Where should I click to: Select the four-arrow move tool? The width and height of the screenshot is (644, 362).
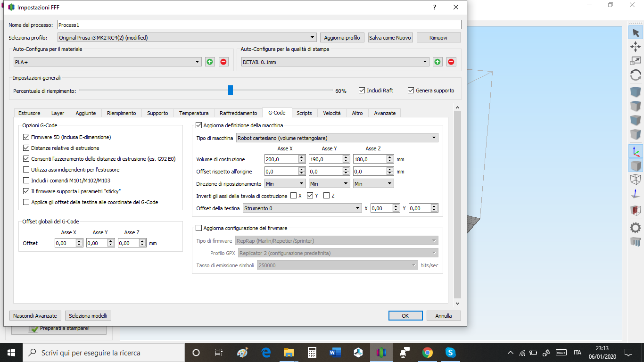pyautogui.click(x=636, y=46)
